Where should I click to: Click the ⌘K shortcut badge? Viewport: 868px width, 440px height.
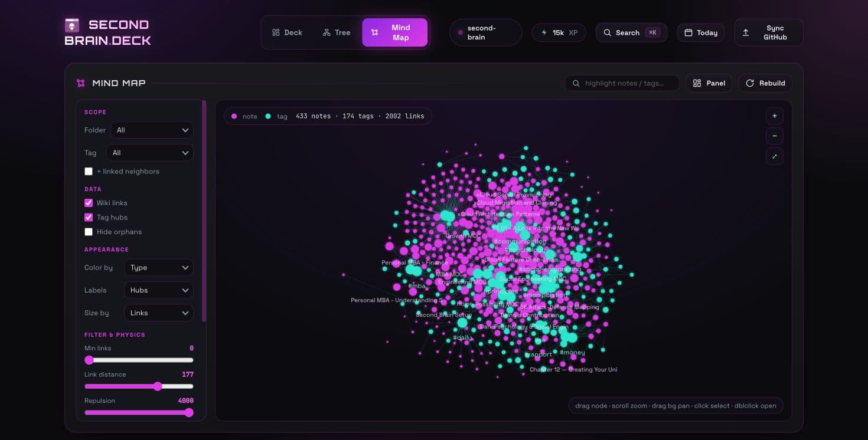652,32
